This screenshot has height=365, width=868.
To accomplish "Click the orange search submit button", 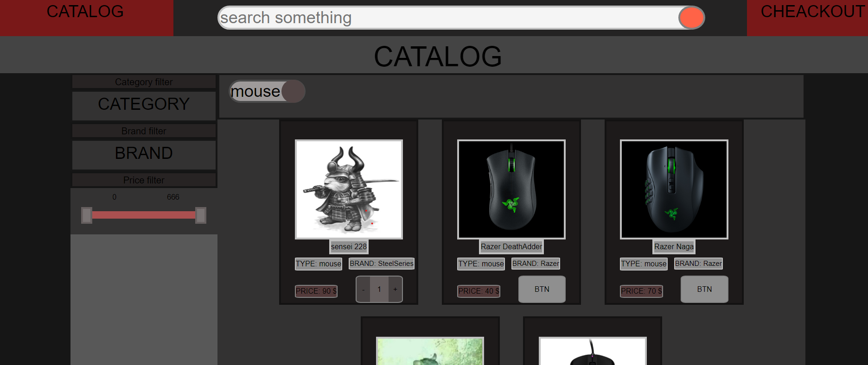I will coord(691,18).
